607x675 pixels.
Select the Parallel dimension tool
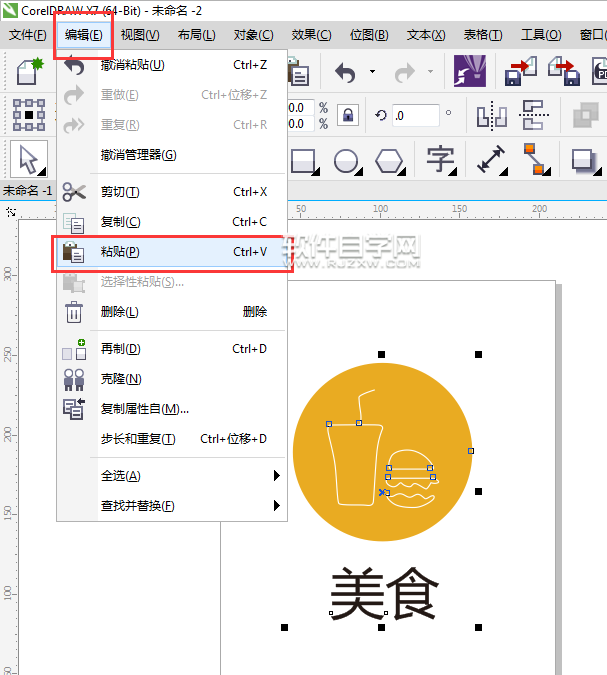coord(492,160)
